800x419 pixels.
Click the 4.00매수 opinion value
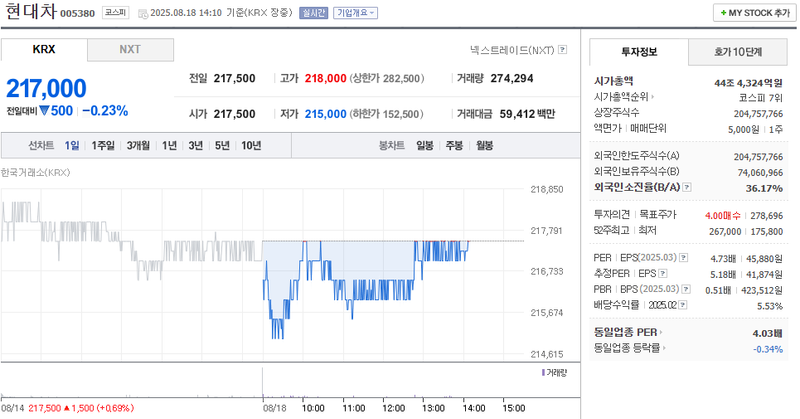tap(722, 216)
